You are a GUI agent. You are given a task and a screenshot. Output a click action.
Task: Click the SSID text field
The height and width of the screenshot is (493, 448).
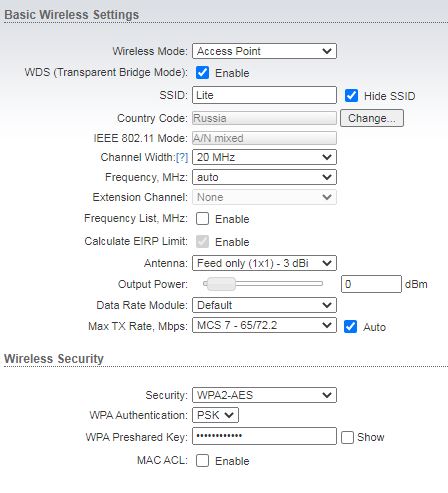click(x=264, y=95)
